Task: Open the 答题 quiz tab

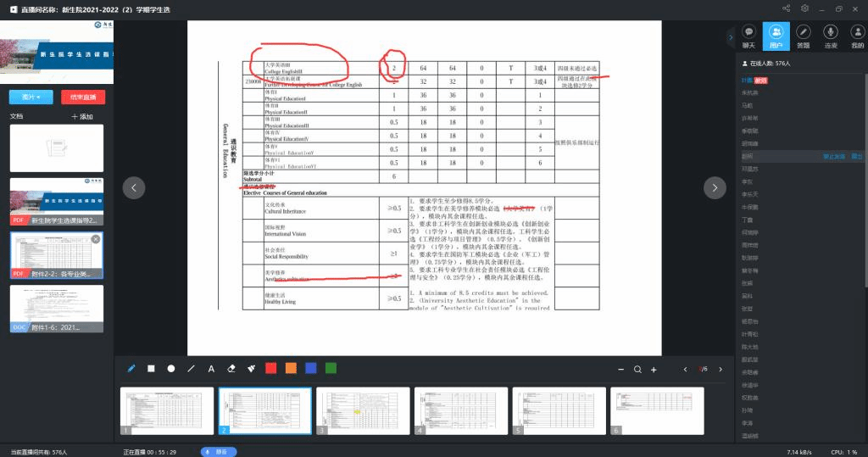Action: (804, 36)
